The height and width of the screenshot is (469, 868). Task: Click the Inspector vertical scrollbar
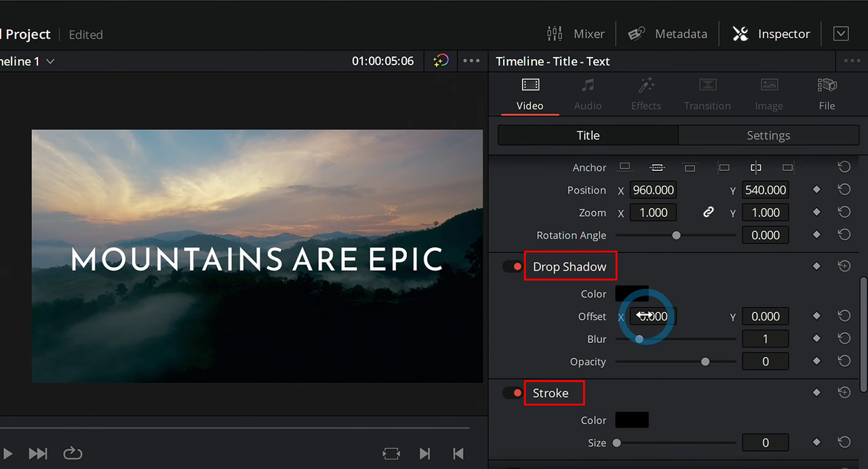click(x=863, y=333)
